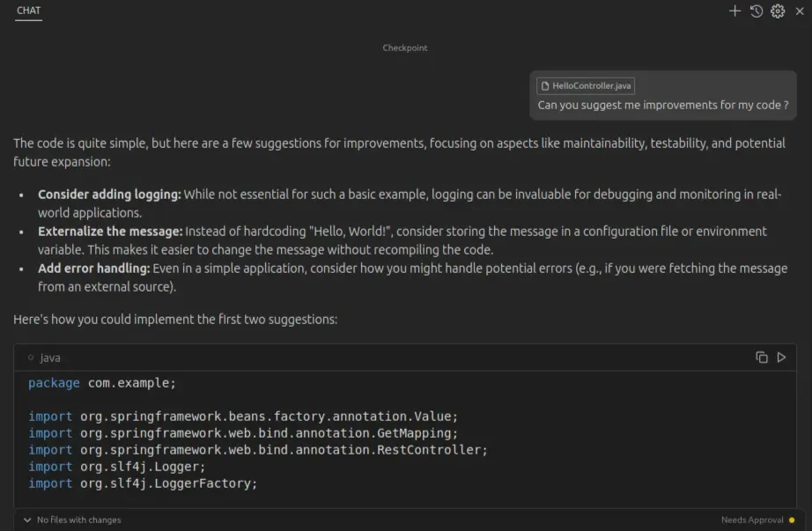Run the code snippet with the play icon
This screenshot has width=812, height=531.
coord(780,358)
